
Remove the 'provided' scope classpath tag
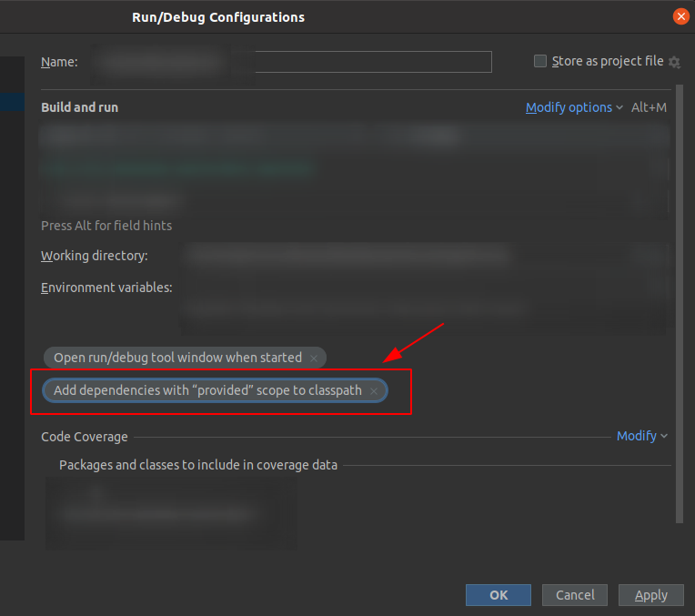pos(374,391)
